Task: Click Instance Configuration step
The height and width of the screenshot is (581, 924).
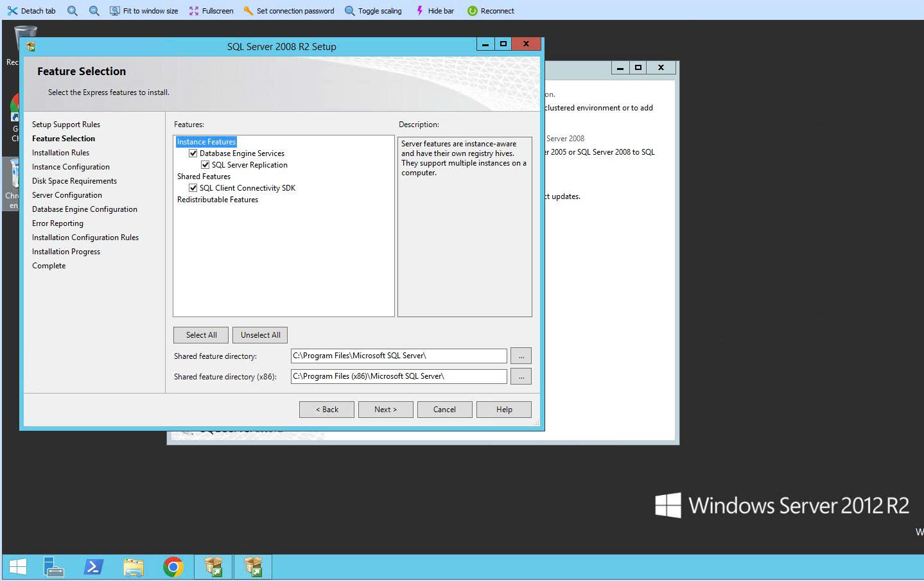Action: click(71, 167)
